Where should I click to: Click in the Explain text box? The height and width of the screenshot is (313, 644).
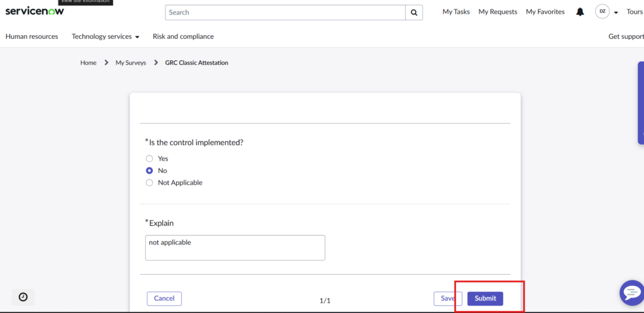(x=235, y=248)
